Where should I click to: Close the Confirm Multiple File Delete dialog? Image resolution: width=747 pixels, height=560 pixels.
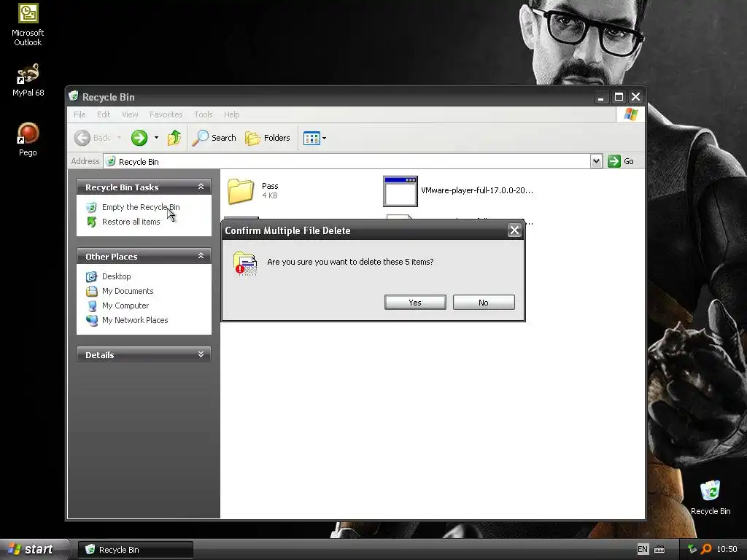click(x=514, y=230)
